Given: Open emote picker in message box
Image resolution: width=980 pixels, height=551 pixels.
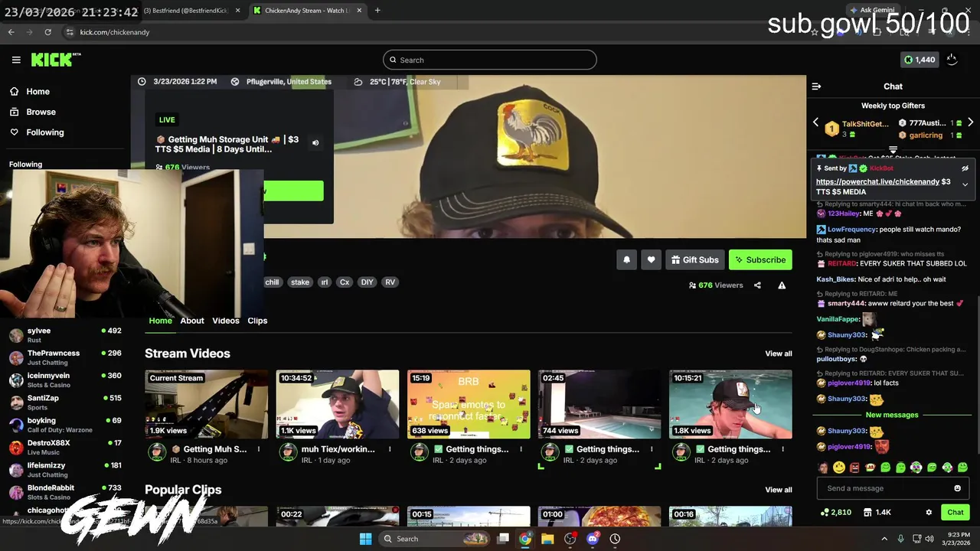Looking at the screenshot, I should (957, 488).
